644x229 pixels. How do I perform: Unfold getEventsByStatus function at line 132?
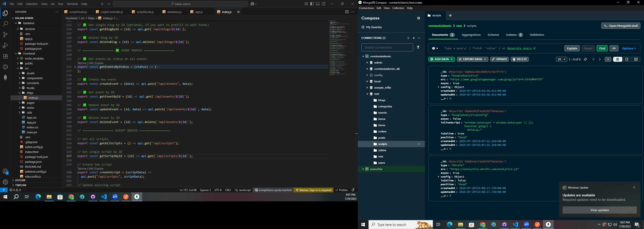pos(75,67)
